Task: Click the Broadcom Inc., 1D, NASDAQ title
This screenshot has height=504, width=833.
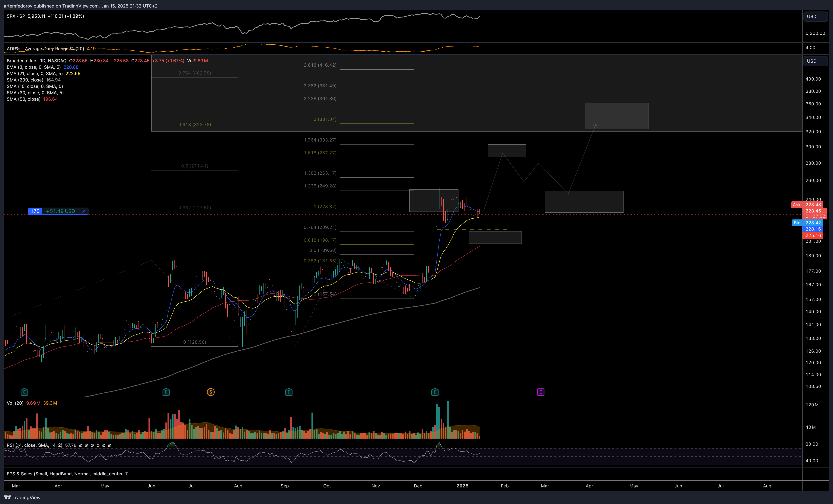Action: click(37, 61)
